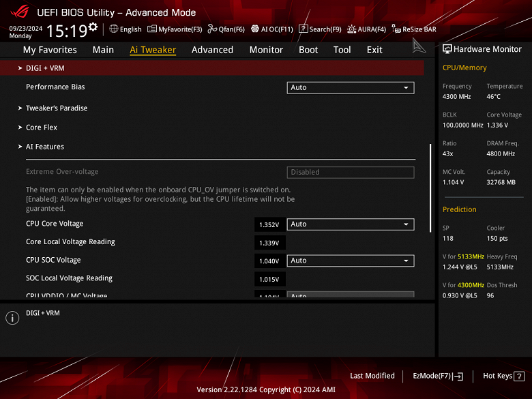532x399 pixels.
Task: Click the 100.0000 MHz BCLK value
Action: tap(463, 125)
